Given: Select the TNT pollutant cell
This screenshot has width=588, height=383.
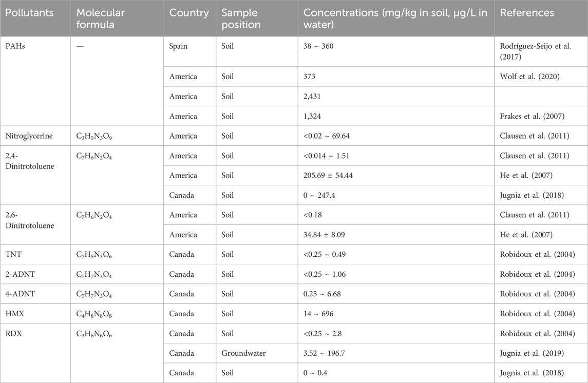Looking at the screenshot, I should (13, 254).
